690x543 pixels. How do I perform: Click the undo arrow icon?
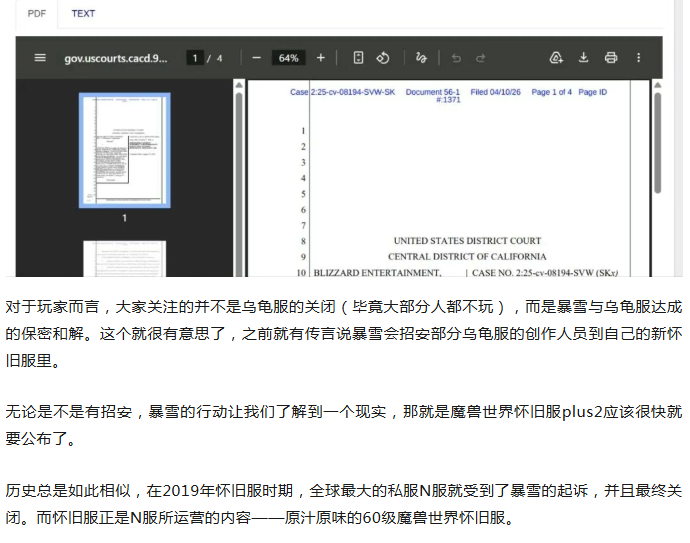(457, 58)
